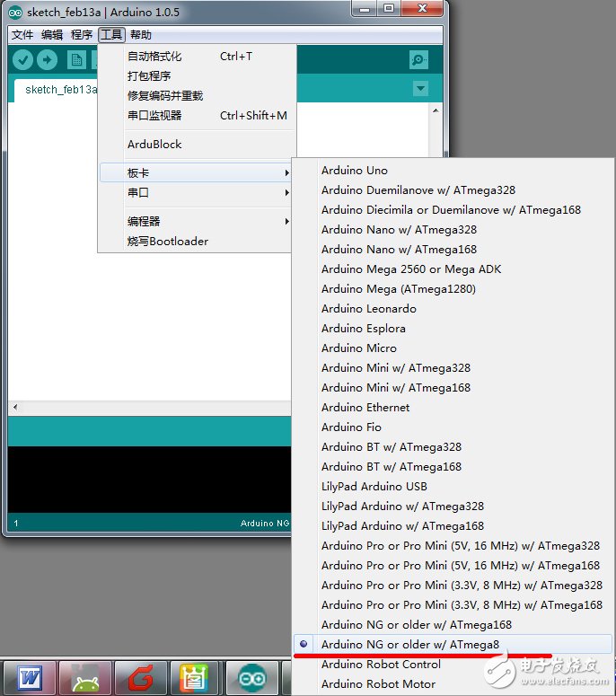Image resolution: width=616 pixels, height=696 pixels.
Task: Select Arduino Mega (ATmega1280) board
Action: pyautogui.click(x=453, y=289)
